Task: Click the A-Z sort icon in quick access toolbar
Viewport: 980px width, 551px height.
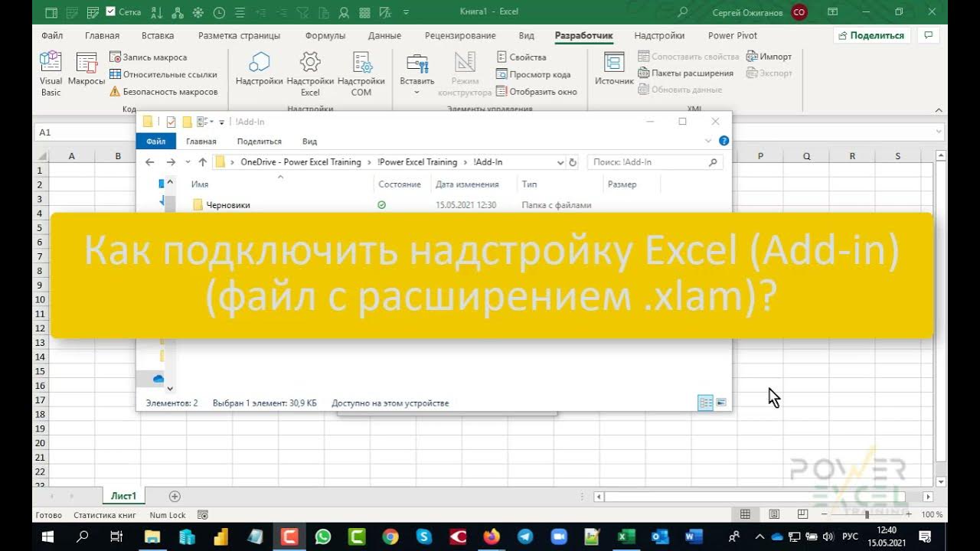Action: (157, 12)
